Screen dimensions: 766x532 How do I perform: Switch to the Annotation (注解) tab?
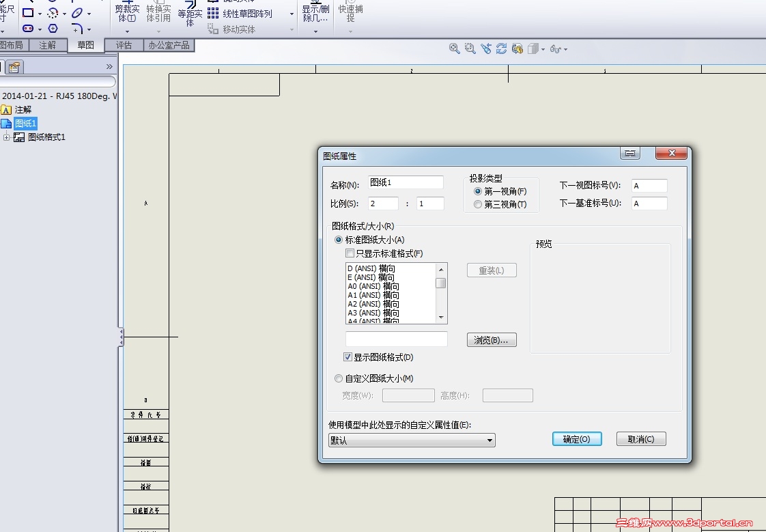[47, 46]
